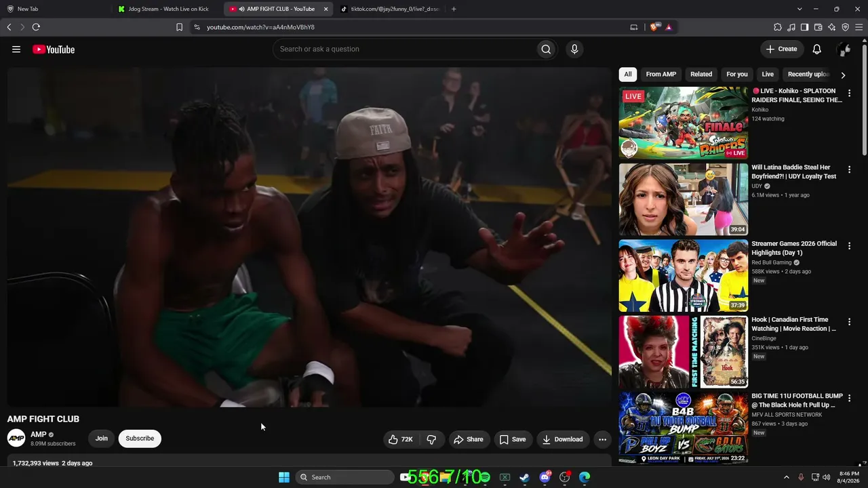Open Leo AI sparkle icon
The image size is (868, 488).
[832, 27]
